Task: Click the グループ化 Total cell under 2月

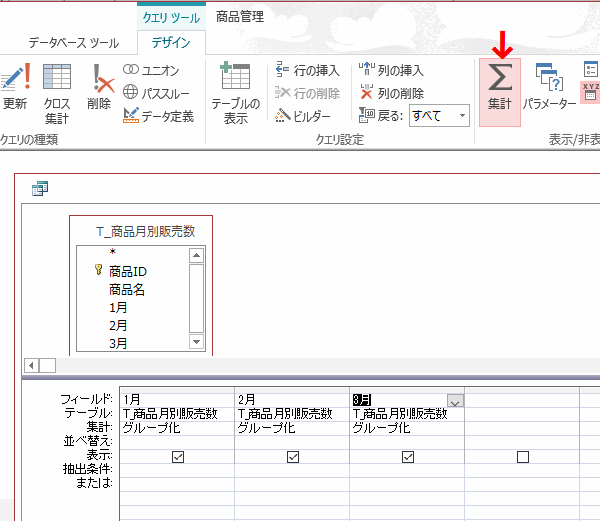Action: pos(292,428)
